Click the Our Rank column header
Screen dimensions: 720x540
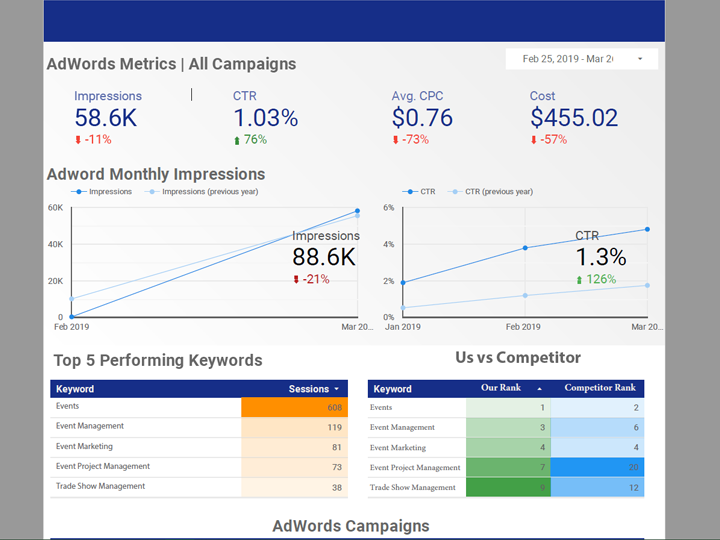coord(501,388)
